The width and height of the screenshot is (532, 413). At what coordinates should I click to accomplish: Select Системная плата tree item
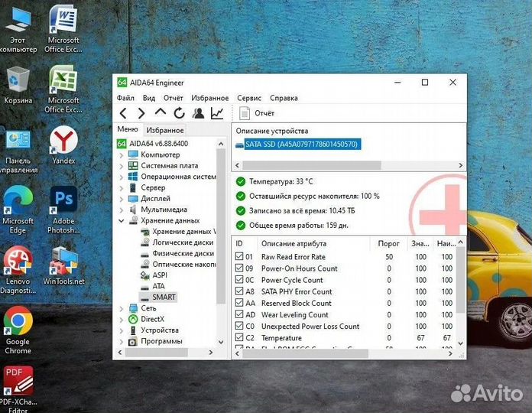pos(169,166)
